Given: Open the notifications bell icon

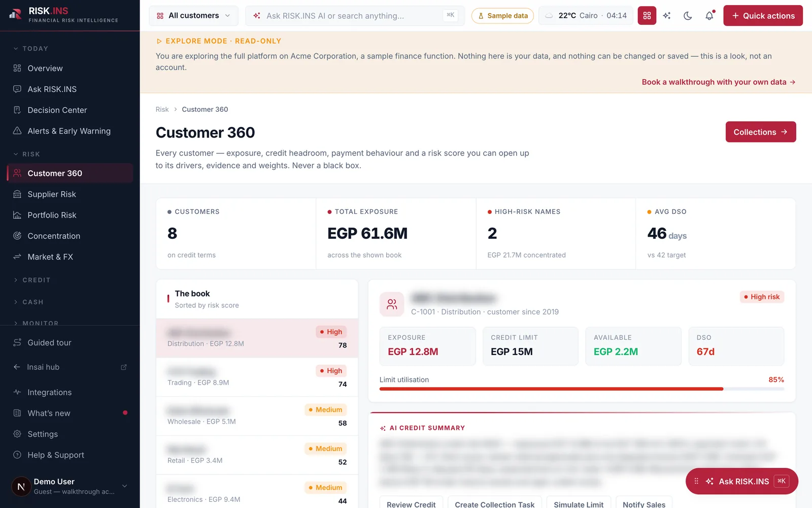Looking at the screenshot, I should tap(709, 16).
